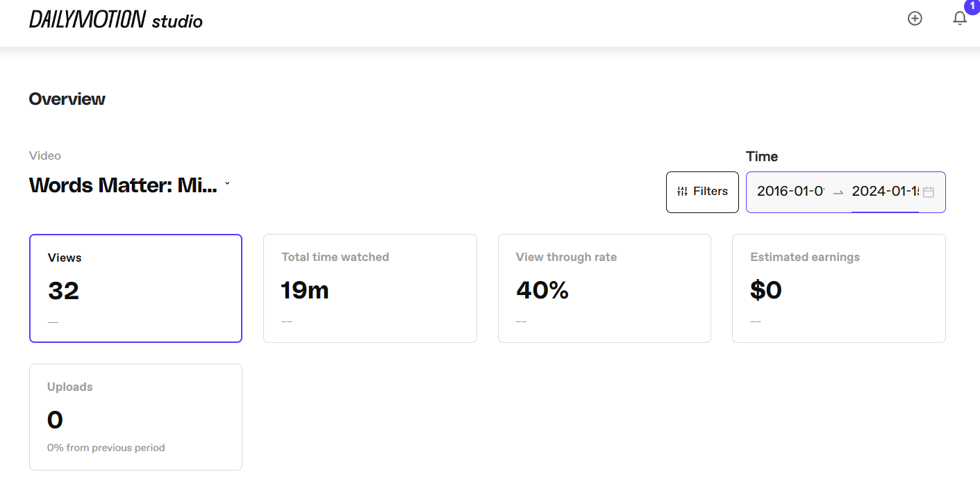The image size is (980, 481).
Task: Select the View through rate card
Action: tap(604, 288)
